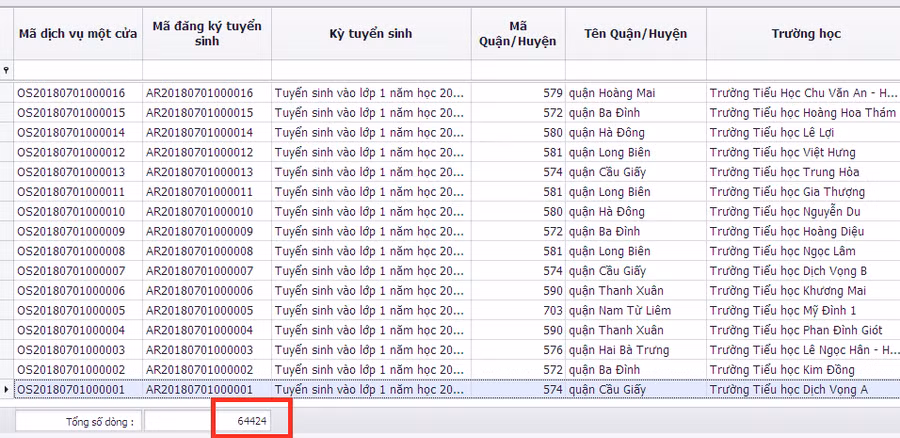This screenshot has width=900, height=438.
Task: Select row OS20180701000016
Action: click(x=77, y=93)
